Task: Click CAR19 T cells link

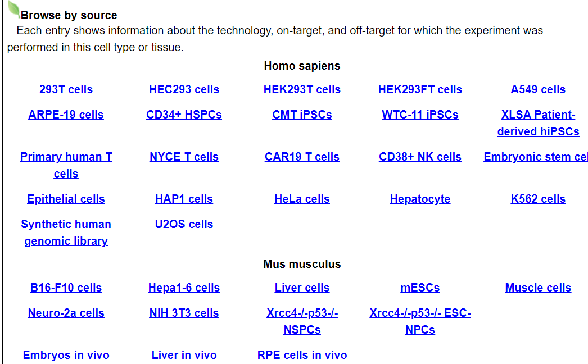Action: pyautogui.click(x=302, y=157)
